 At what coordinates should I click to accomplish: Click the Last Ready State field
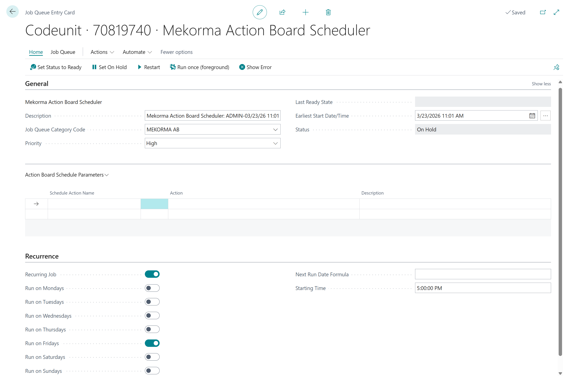[x=483, y=102]
